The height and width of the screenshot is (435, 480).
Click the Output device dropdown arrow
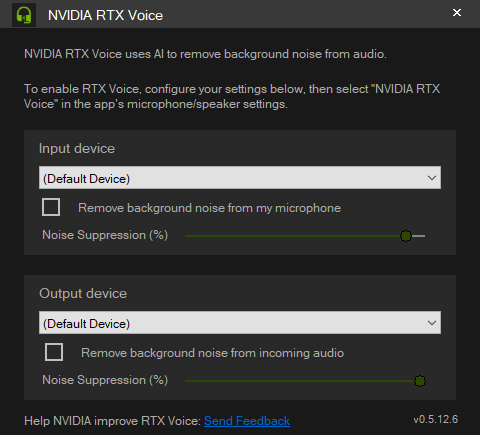point(432,323)
